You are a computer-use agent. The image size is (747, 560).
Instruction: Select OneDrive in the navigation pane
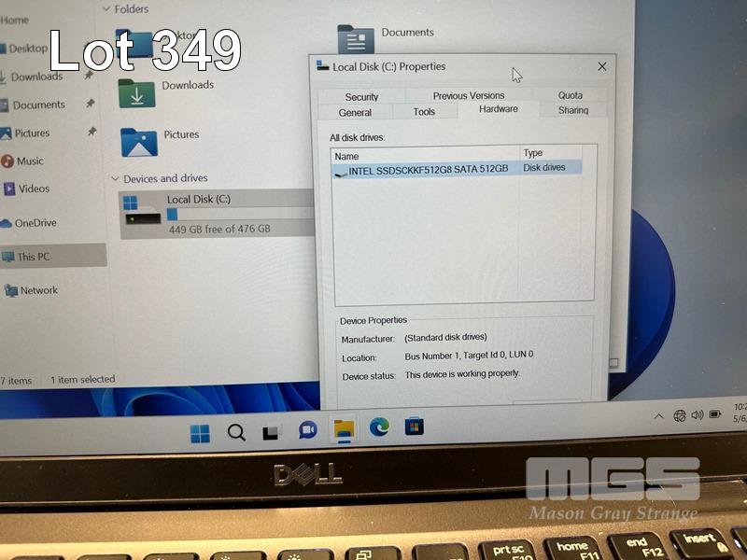(x=35, y=223)
